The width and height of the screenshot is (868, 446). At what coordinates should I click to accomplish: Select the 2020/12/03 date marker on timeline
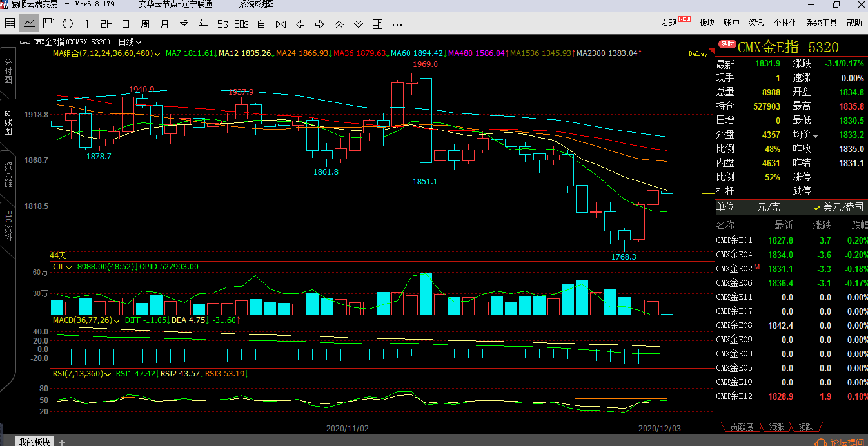click(x=658, y=427)
